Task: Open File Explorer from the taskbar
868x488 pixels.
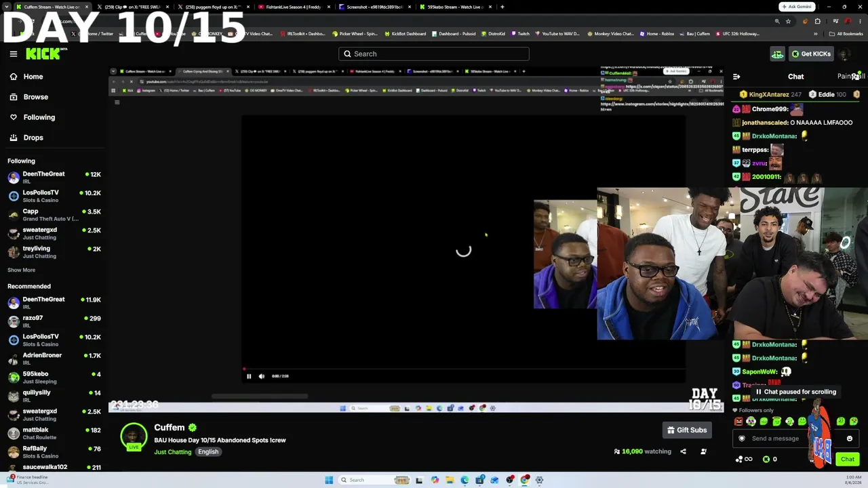Action: 450,480
